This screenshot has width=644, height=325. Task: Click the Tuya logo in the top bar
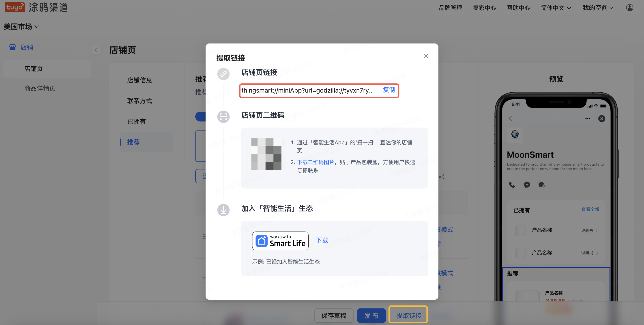point(15,7)
